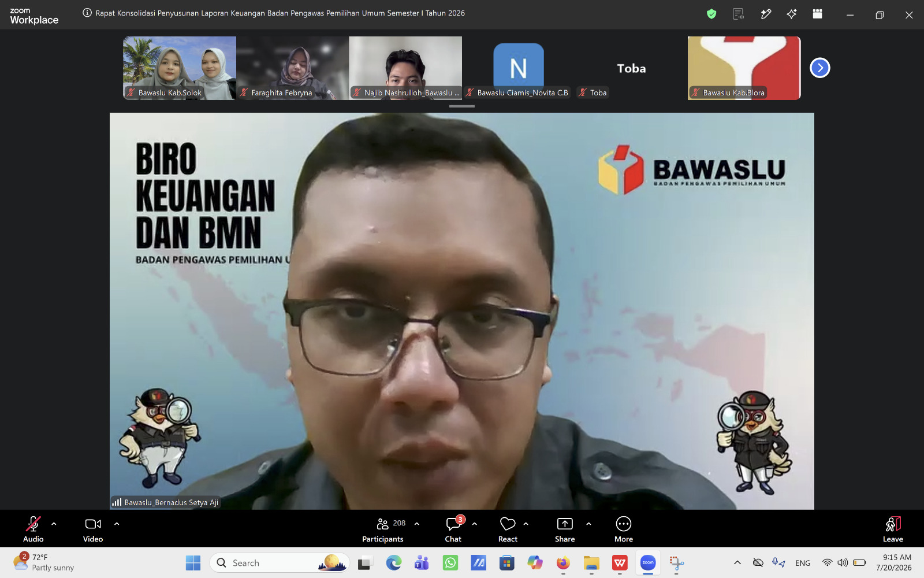Restore down the Zoom window
Screen dimensions: 924x578
coord(880,15)
